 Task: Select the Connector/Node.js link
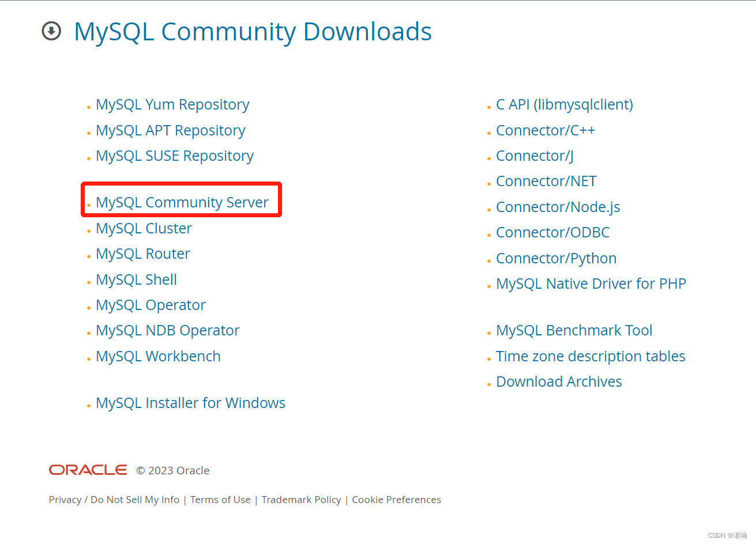click(558, 207)
